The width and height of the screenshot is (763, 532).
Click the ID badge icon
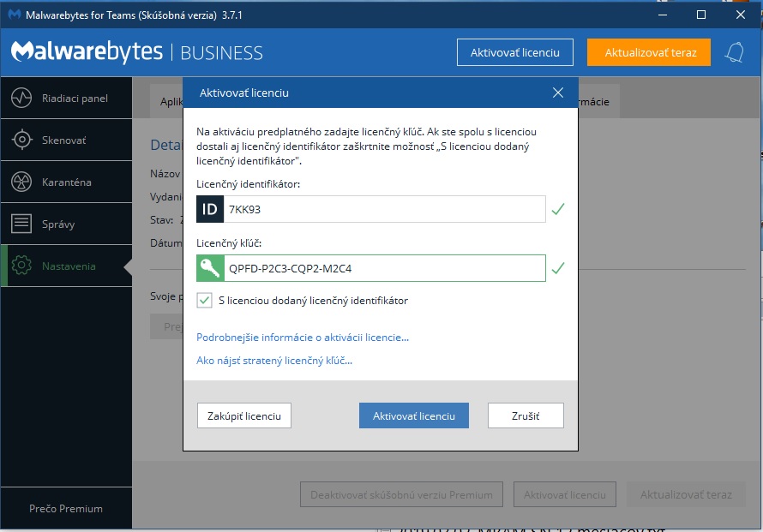(210, 209)
